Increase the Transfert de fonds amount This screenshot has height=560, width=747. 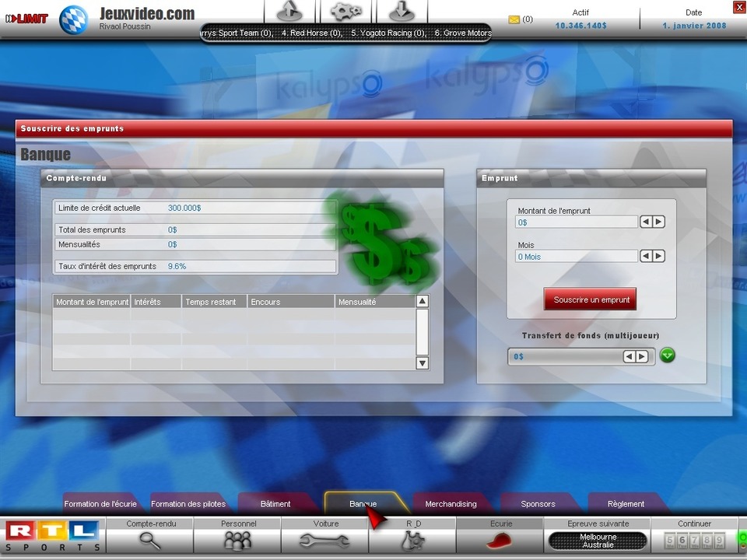[642, 356]
